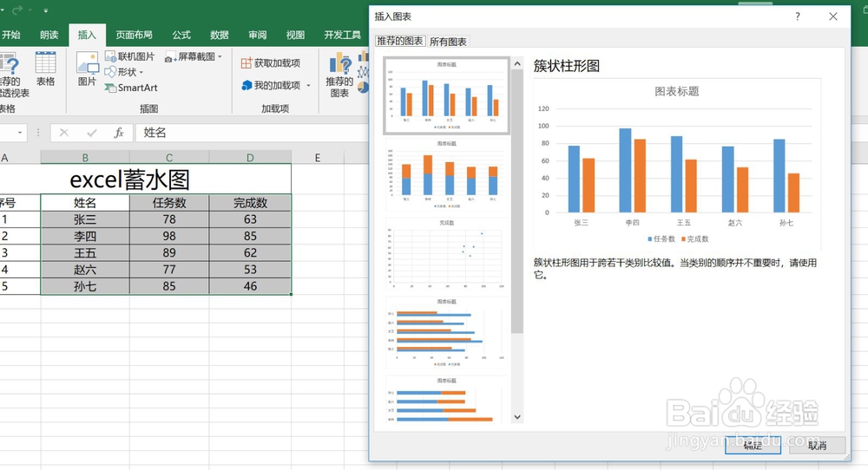Insert a SmartArt graphic
Image resolution: width=868 pixels, height=470 pixels.
coord(131,88)
